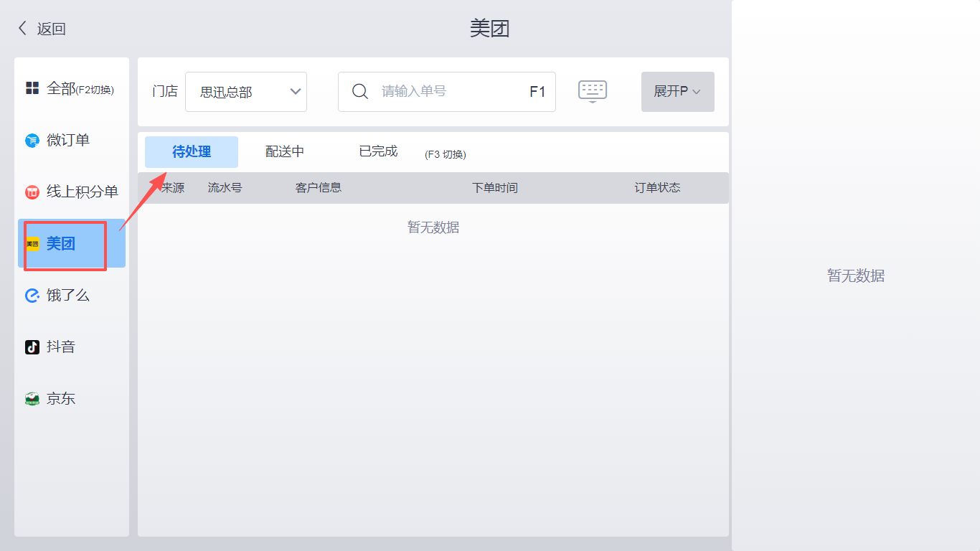Expand the 展开P dropdown button
This screenshot has height=551, width=980.
[677, 92]
